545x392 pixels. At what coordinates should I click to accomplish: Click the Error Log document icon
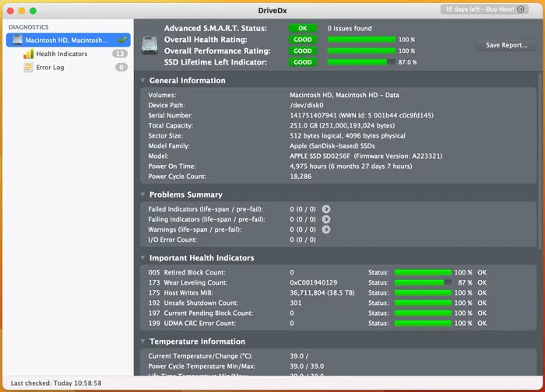click(28, 68)
